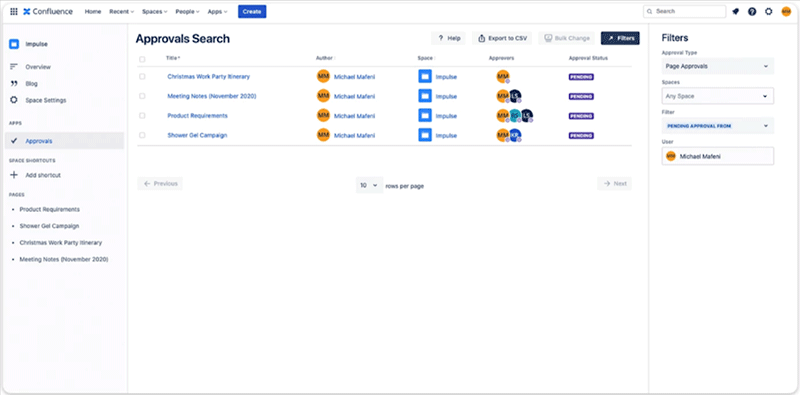The image size is (800, 395).
Task: Open the Blog quote icon in sidebar
Action: 14,83
